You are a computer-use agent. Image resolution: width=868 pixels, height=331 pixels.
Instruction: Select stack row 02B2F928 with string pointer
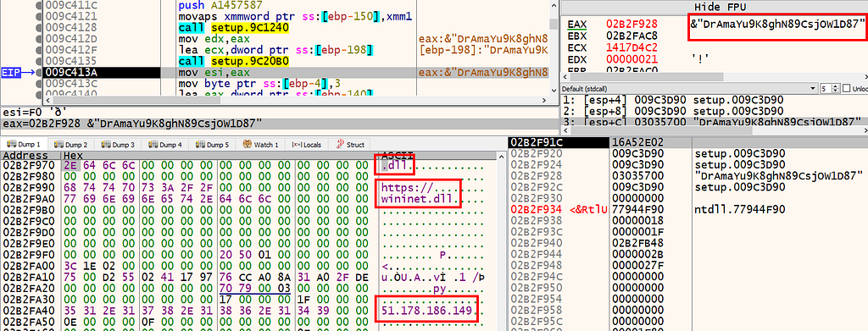pos(687,176)
